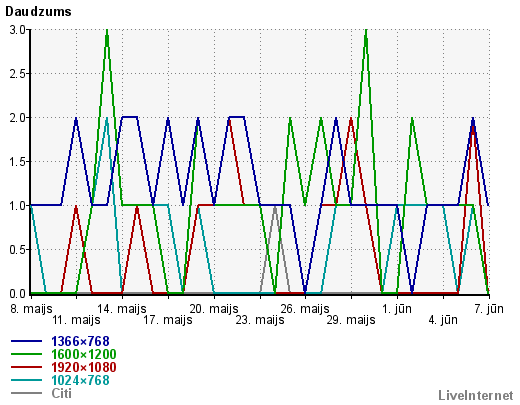Click the 11. maijs date label
The image size is (520, 405).
pyautogui.click(x=76, y=320)
